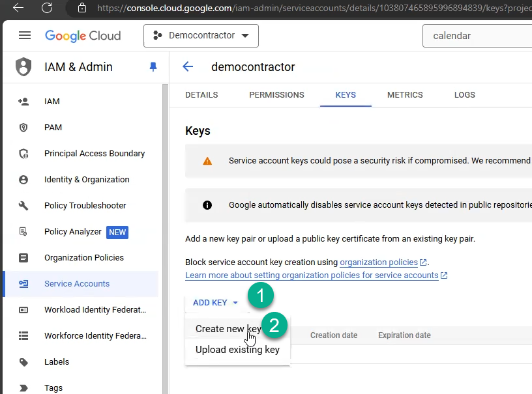Click the Service Accounts icon in sidebar
The height and width of the screenshot is (394, 532).
tap(23, 284)
